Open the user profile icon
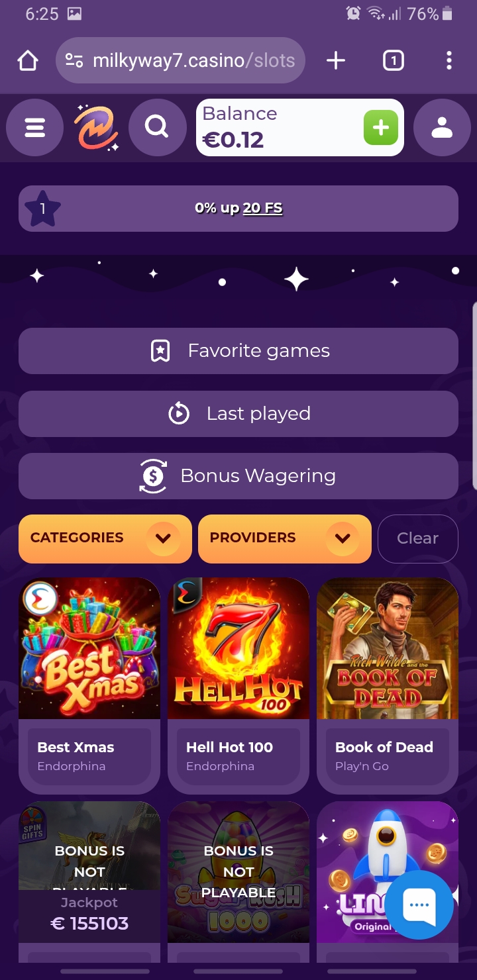 [x=442, y=128]
